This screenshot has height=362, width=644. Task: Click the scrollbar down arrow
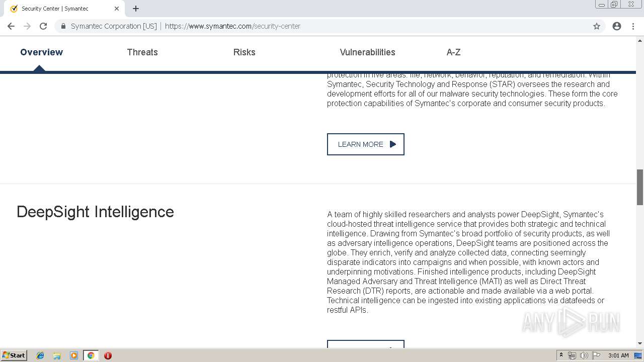640,343
